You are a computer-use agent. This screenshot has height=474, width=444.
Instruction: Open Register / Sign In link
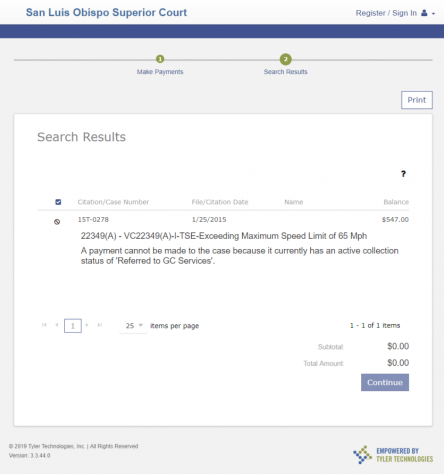pos(386,13)
